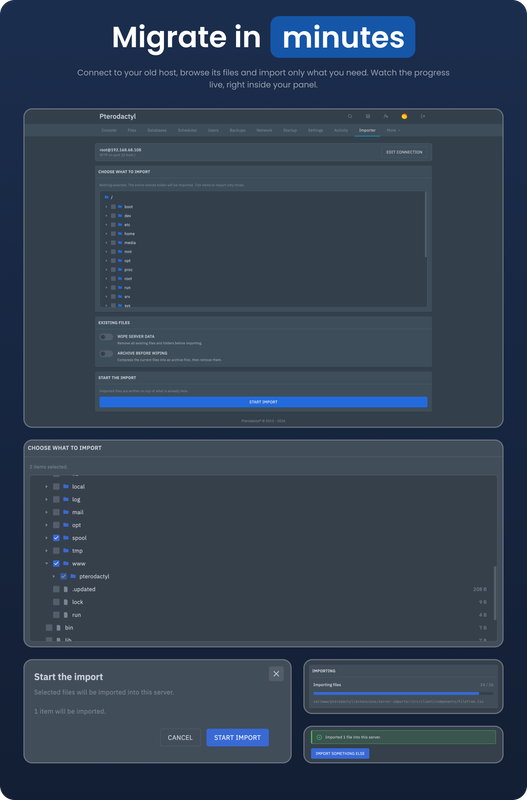Expand the media folder arrow
The height and width of the screenshot is (800, 527).
(106, 243)
